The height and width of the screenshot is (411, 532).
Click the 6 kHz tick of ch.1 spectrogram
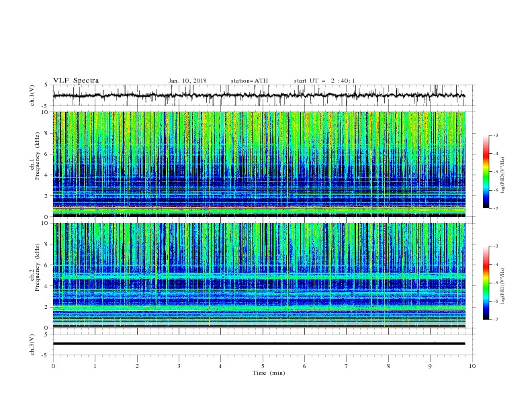click(x=48, y=154)
